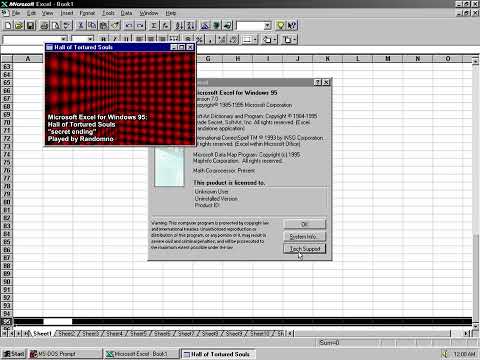Open the Edit menu

31,13
